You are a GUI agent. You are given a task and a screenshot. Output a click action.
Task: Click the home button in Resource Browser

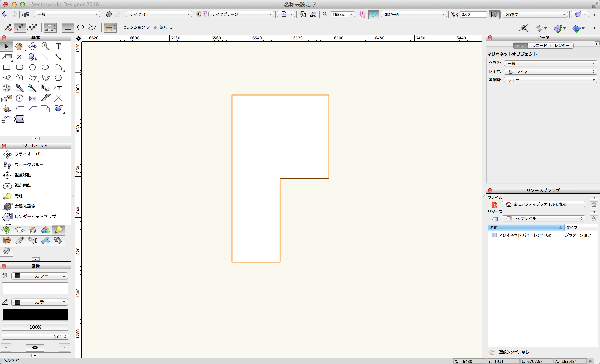(x=594, y=204)
